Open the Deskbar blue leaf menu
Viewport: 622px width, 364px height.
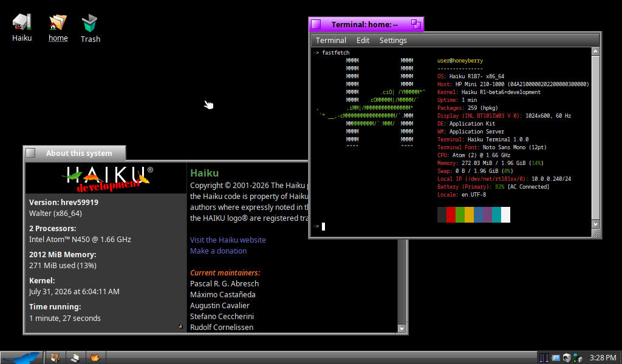[x=21, y=358]
